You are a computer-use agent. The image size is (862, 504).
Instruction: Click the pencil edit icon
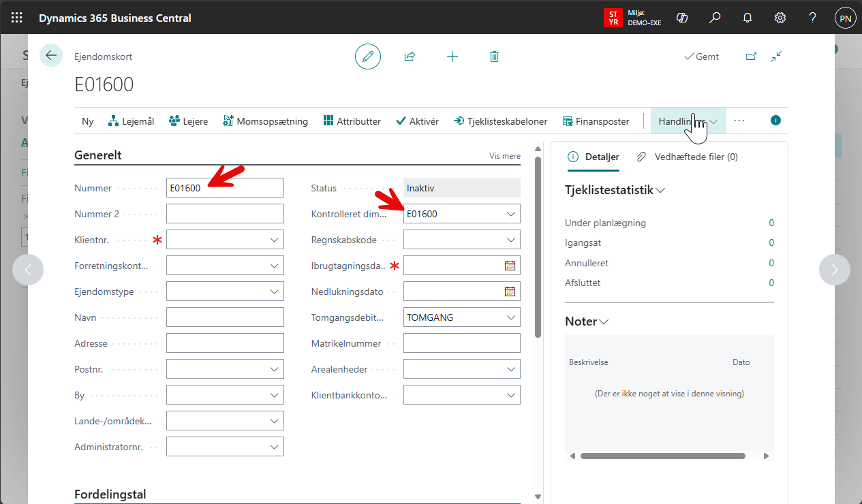368,57
